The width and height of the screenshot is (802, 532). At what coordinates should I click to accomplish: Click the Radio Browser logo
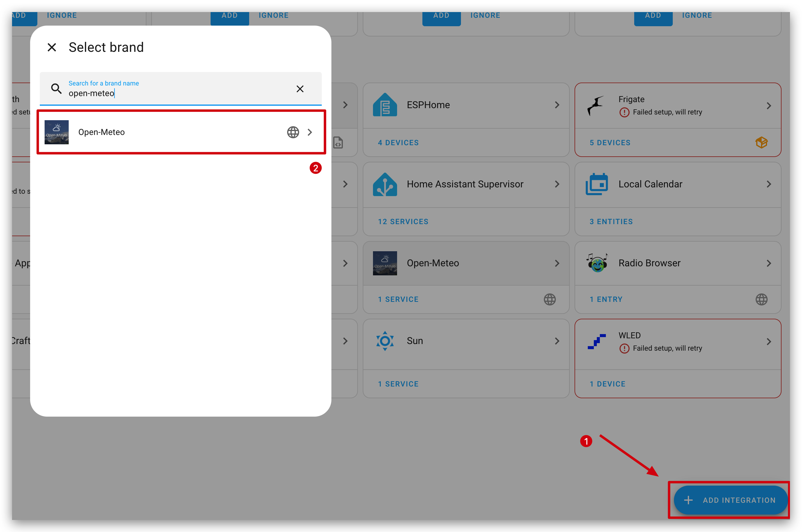(597, 263)
